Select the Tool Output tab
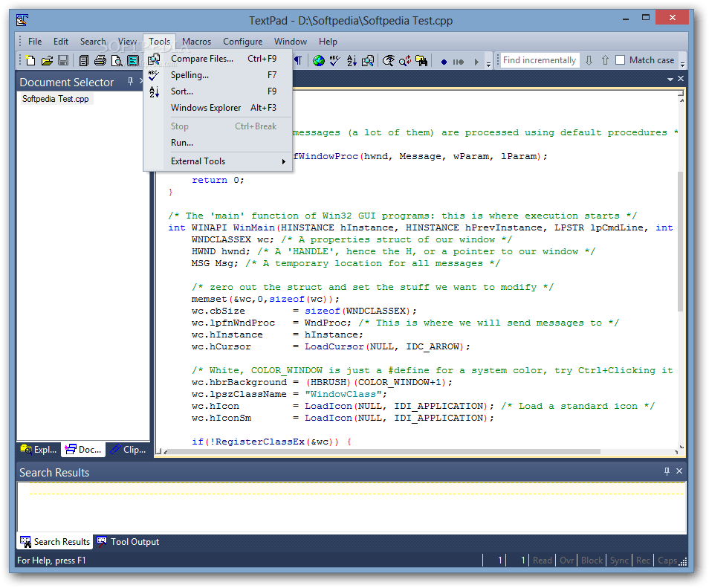The height and width of the screenshot is (588, 709). (128, 542)
